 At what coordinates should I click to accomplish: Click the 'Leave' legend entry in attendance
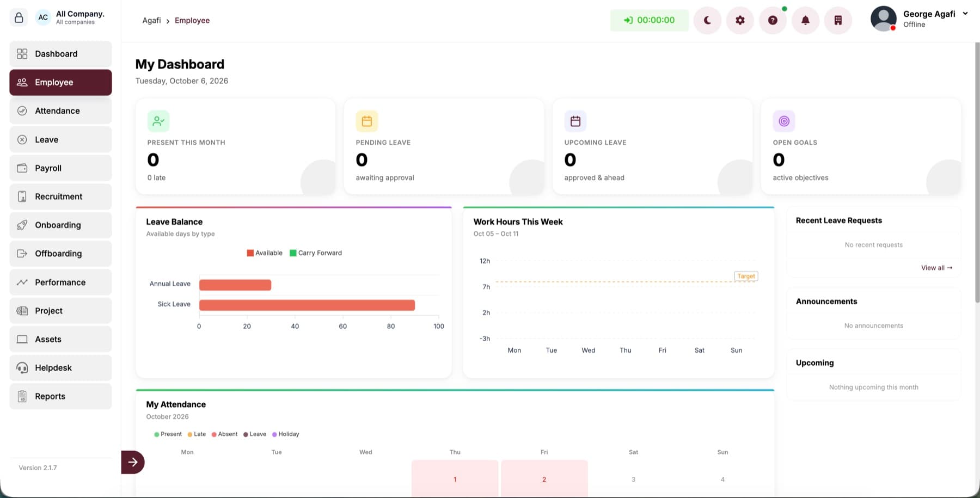pos(255,434)
